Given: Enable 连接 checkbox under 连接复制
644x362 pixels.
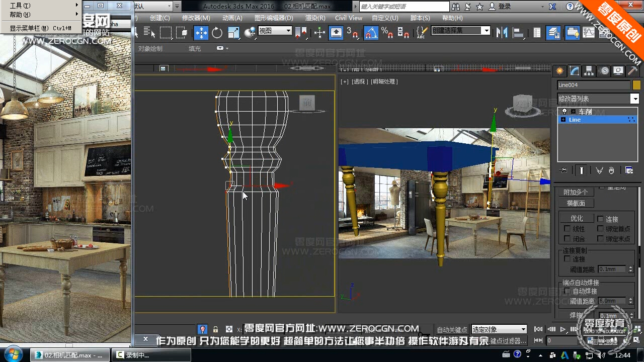Looking at the screenshot, I should coord(567,259).
